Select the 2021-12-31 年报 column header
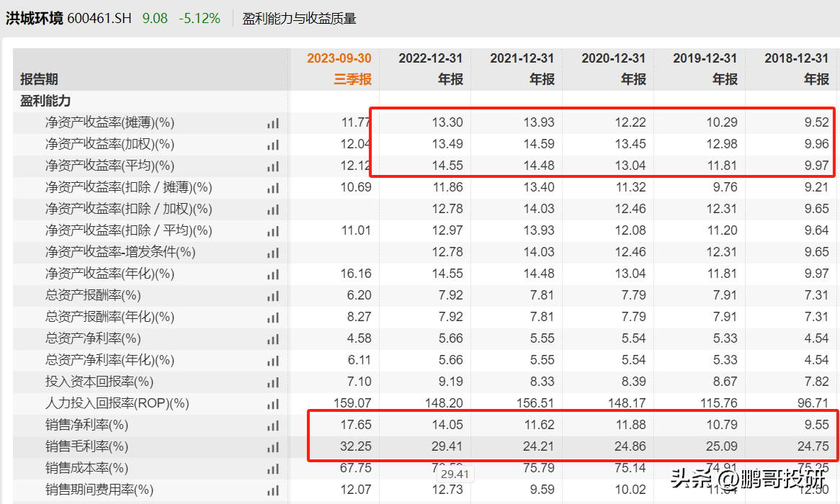Viewport: 840px width, 504px height. click(522, 68)
